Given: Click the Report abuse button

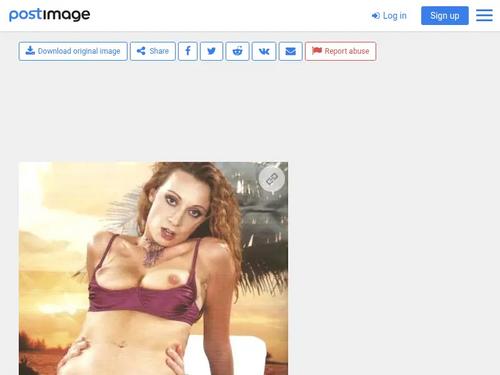Looking at the screenshot, I should coord(341,51).
